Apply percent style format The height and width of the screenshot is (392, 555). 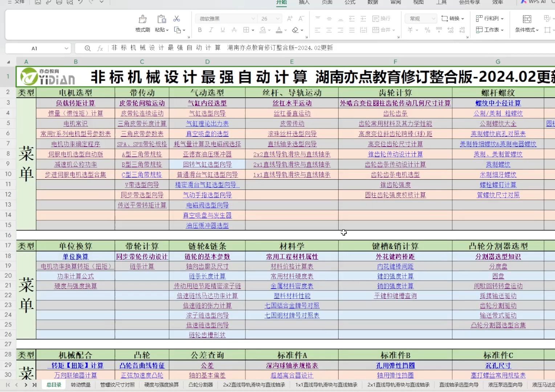(x=428, y=30)
